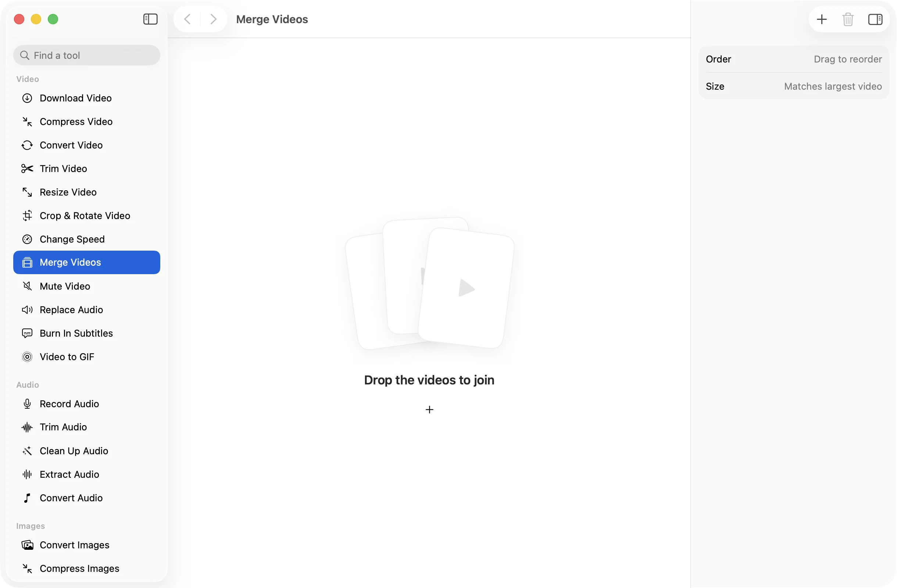Image resolution: width=897 pixels, height=588 pixels.
Task: Click the Matches largest video size value
Action: 833,86
